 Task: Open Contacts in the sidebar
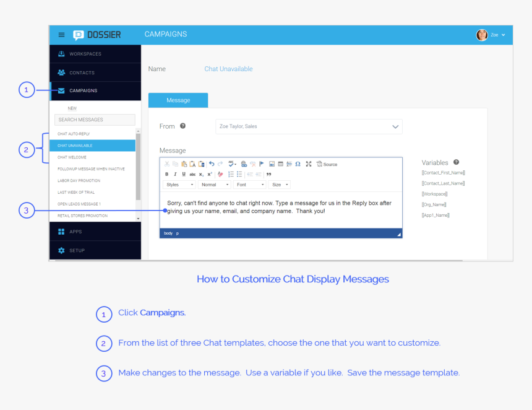pos(95,72)
